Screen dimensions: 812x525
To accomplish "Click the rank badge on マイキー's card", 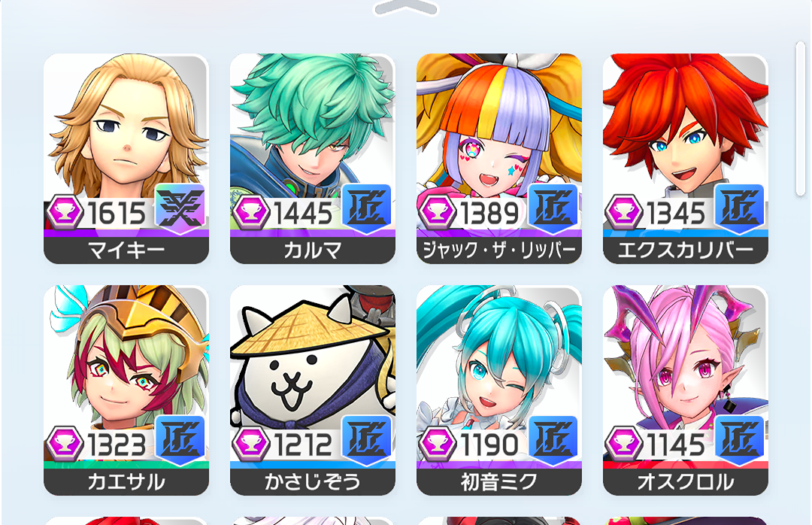I will (180, 208).
